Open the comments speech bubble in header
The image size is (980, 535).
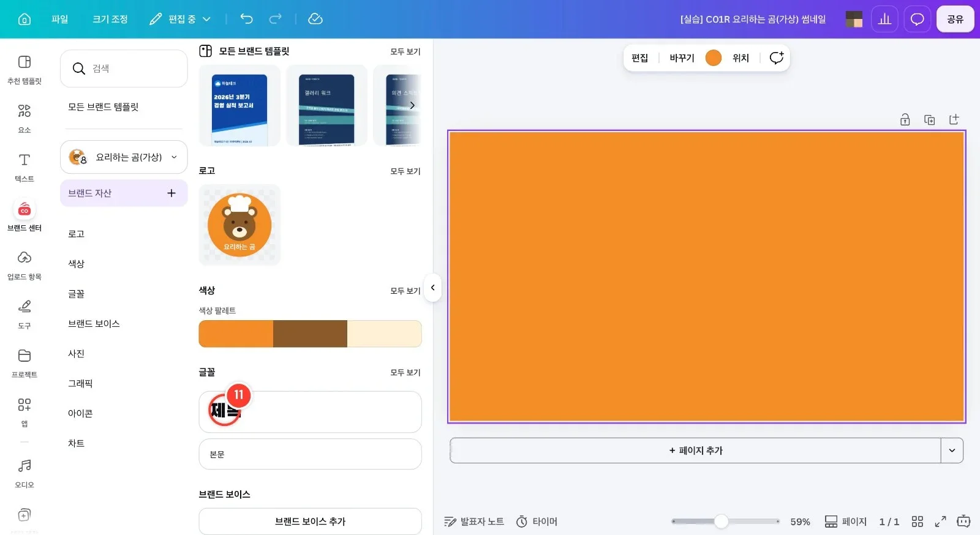point(917,19)
